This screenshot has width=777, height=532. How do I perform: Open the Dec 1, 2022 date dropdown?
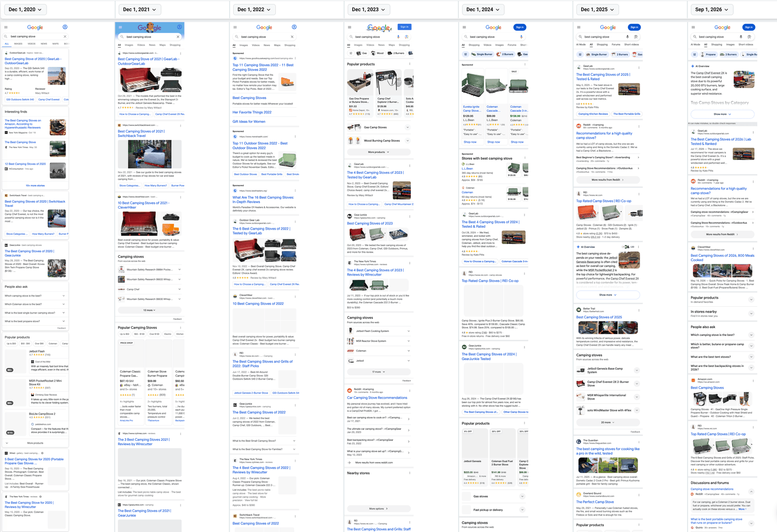(x=254, y=9)
